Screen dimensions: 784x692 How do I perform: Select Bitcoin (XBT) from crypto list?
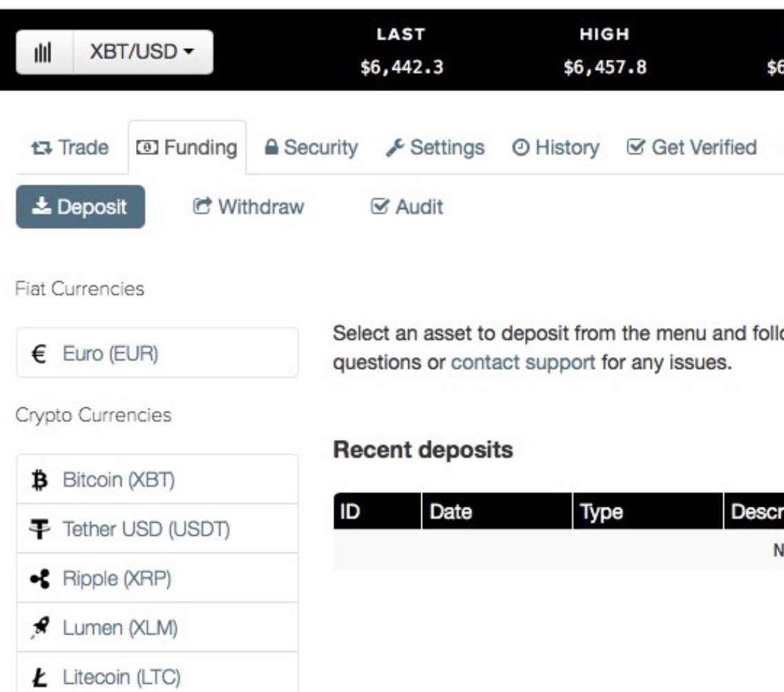tap(157, 479)
